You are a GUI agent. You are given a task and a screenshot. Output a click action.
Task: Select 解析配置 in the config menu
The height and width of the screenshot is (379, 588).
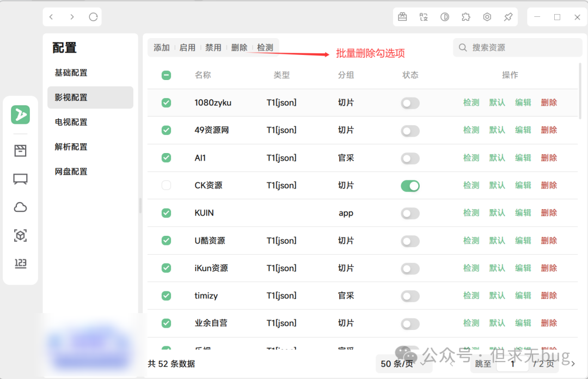71,146
